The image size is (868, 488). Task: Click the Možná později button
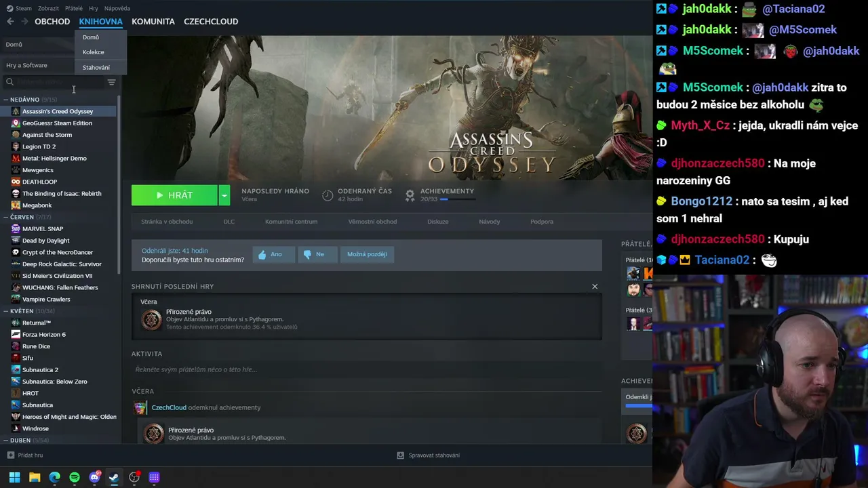[367, 254]
